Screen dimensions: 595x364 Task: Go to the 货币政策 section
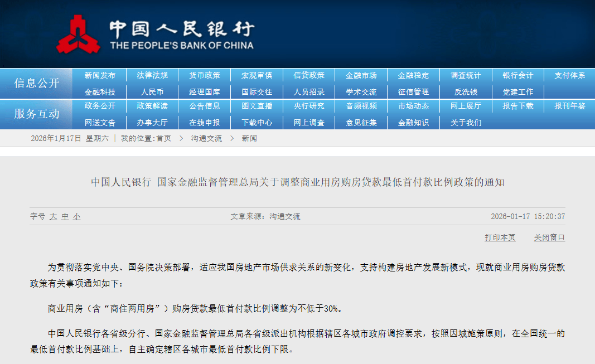tap(204, 75)
